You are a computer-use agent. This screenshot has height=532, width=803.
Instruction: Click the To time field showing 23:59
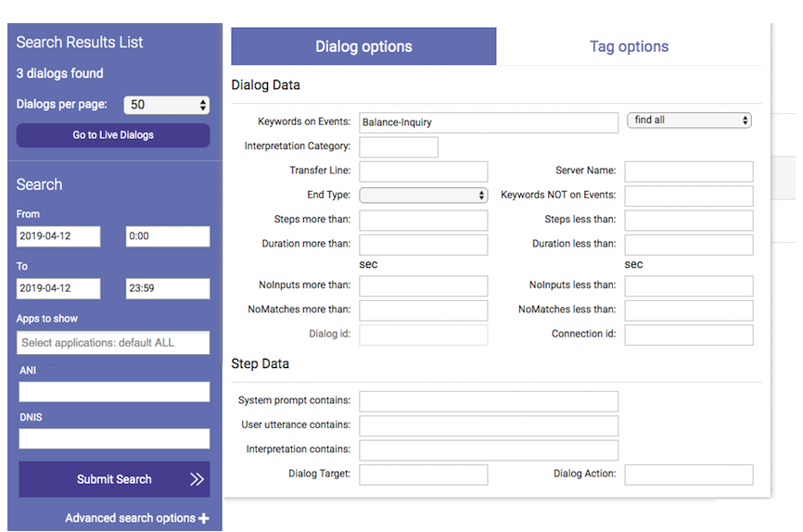coord(167,288)
